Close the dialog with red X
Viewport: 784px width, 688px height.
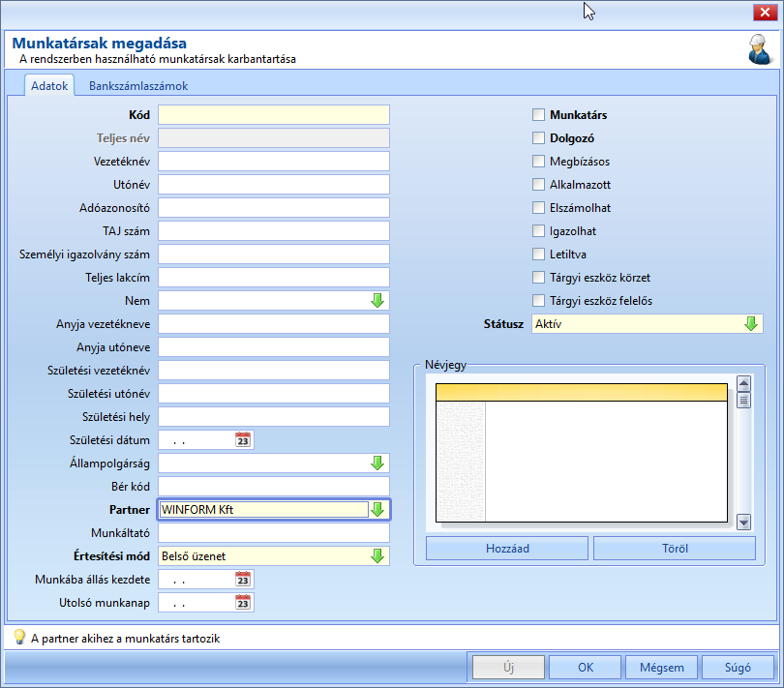click(x=765, y=12)
